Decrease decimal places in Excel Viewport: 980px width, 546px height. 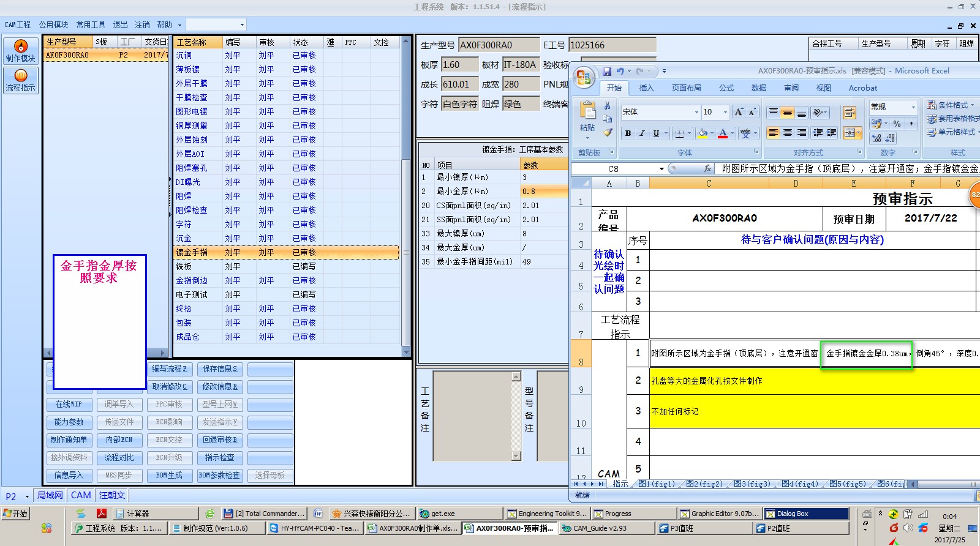[x=890, y=138]
